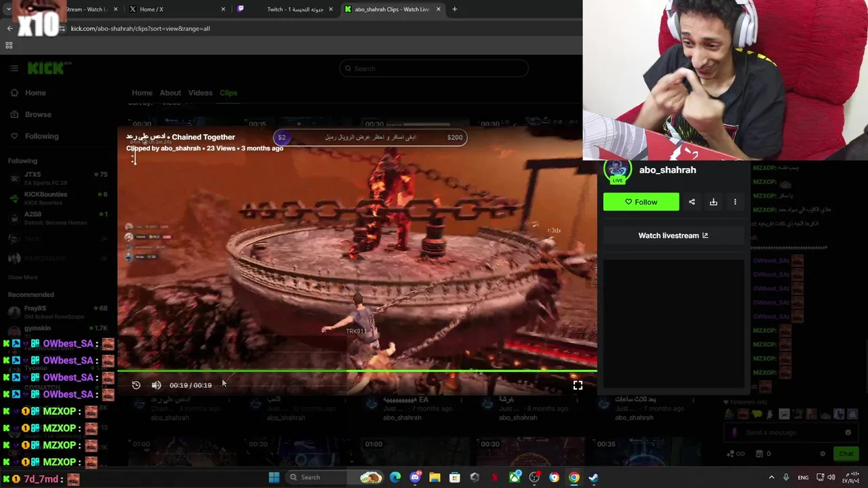Click the 00:19 / 00:19 time readout

click(191, 385)
